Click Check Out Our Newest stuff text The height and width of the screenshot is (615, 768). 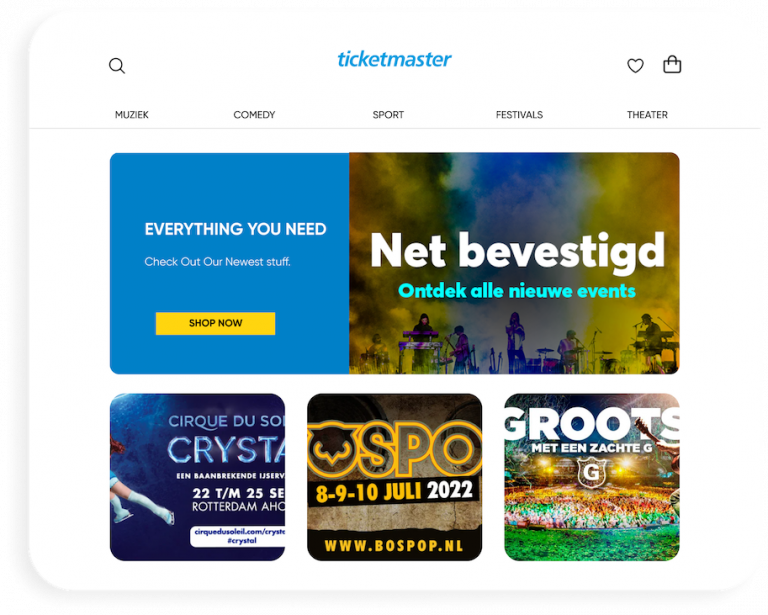point(217,262)
